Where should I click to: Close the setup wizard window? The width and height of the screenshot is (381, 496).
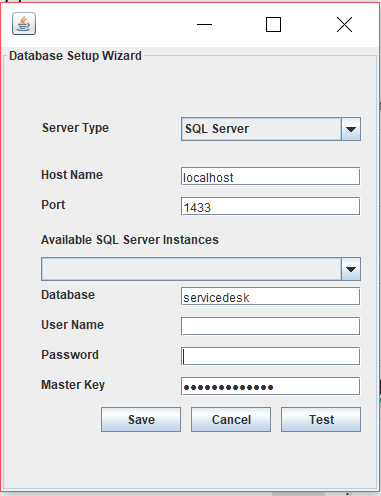coord(344,24)
